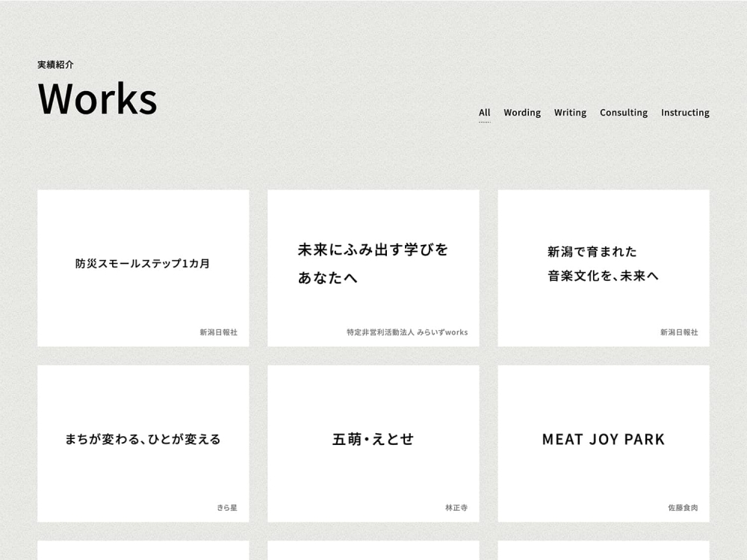747x560 pixels.
Task: Open the 新潟で育まれた音楽文化 project
Action: (x=603, y=265)
